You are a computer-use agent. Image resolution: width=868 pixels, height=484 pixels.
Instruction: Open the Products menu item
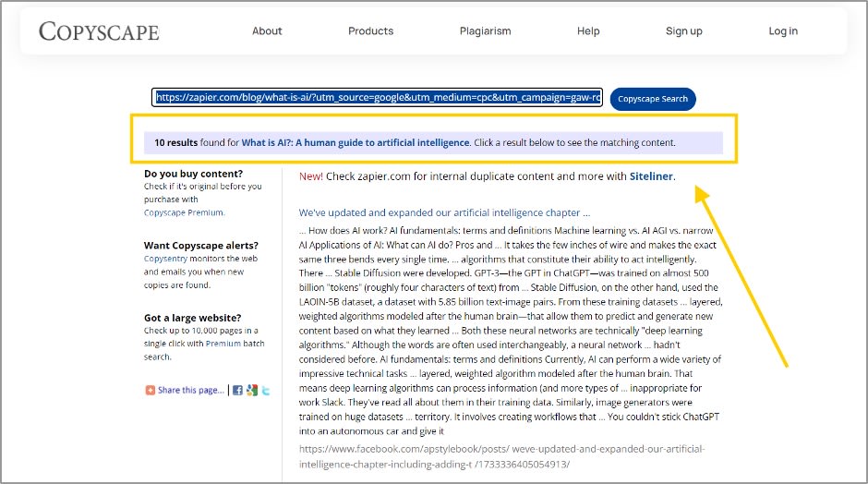(370, 31)
